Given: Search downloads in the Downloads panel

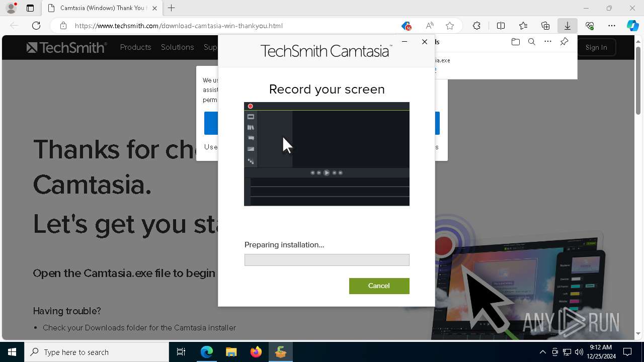Looking at the screenshot, I should [531, 42].
